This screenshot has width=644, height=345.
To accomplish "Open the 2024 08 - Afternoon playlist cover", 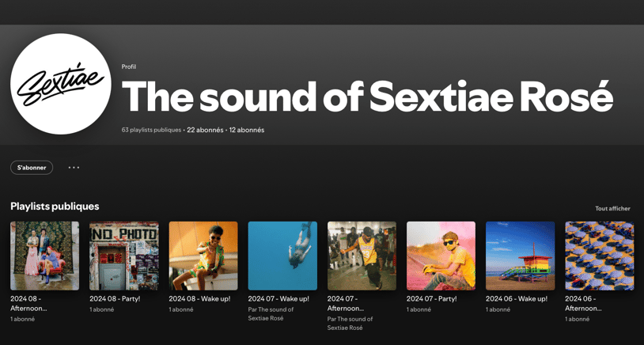I will pyautogui.click(x=45, y=256).
